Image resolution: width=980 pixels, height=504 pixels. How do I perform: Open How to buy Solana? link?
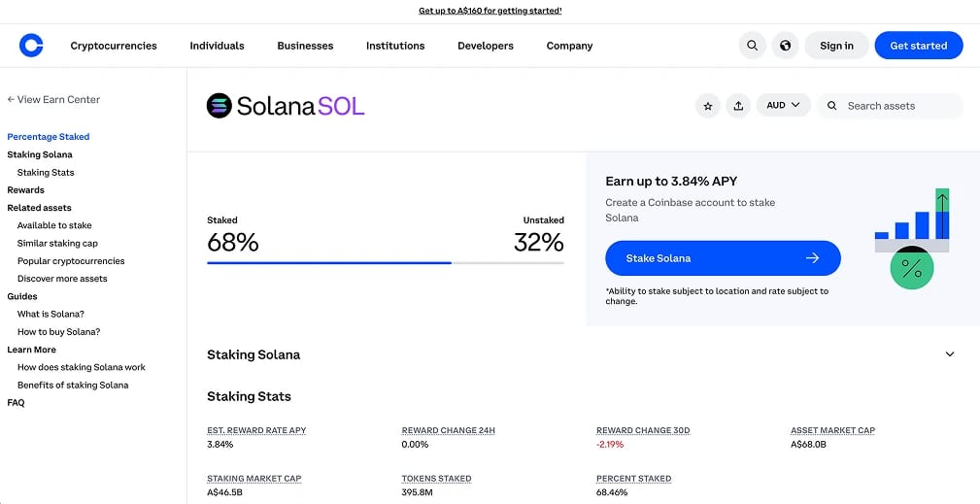(x=58, y=331)
